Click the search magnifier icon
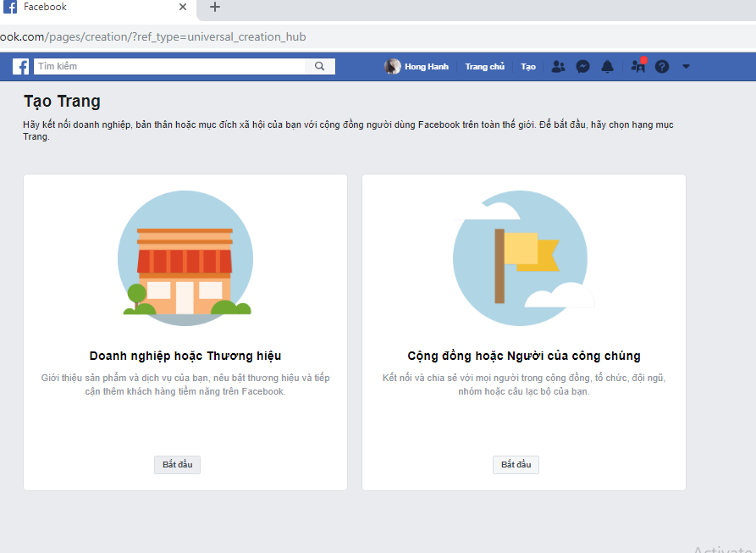This screenshot has width=756, height=553. (319, 66)
